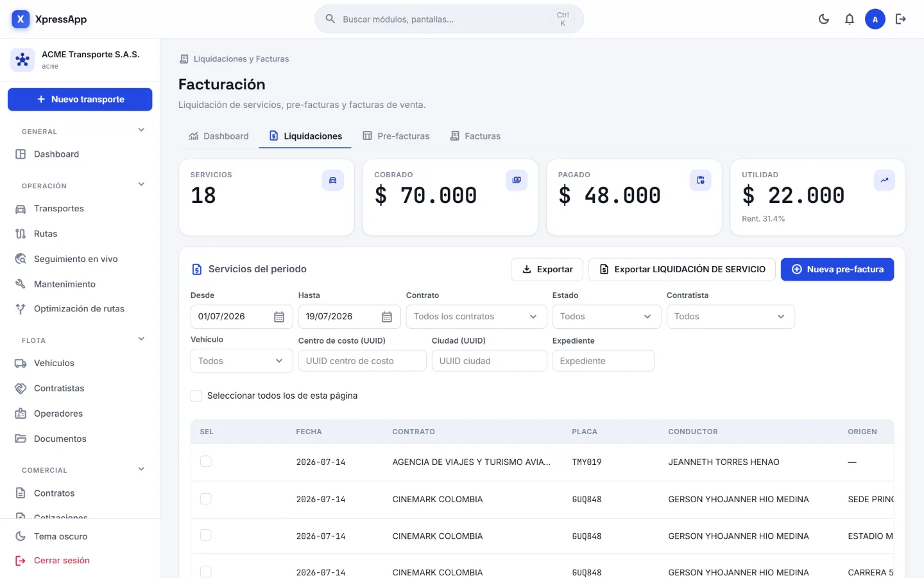The height and width of the screenshot is (578, 924).
Task: Click the CONDUCTOR column header
Action: pyautogui.click(x=693, y=432)
